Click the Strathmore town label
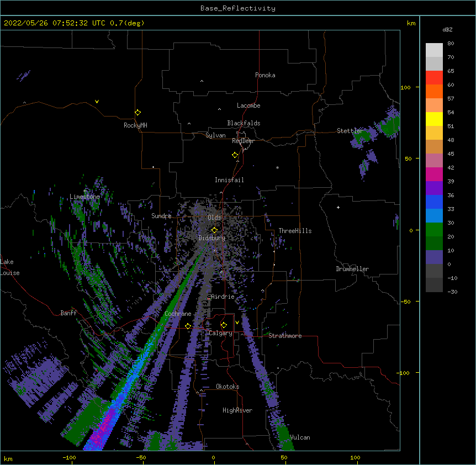Image resolution: width=476 pixels, height=465 pixels. (285, 336)
